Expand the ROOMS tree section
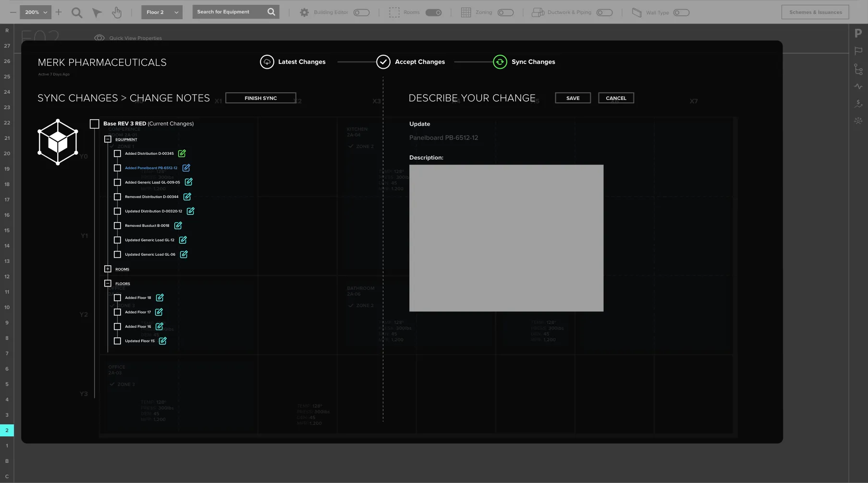The height and width of the screenshot is (483, 868). 108,269
